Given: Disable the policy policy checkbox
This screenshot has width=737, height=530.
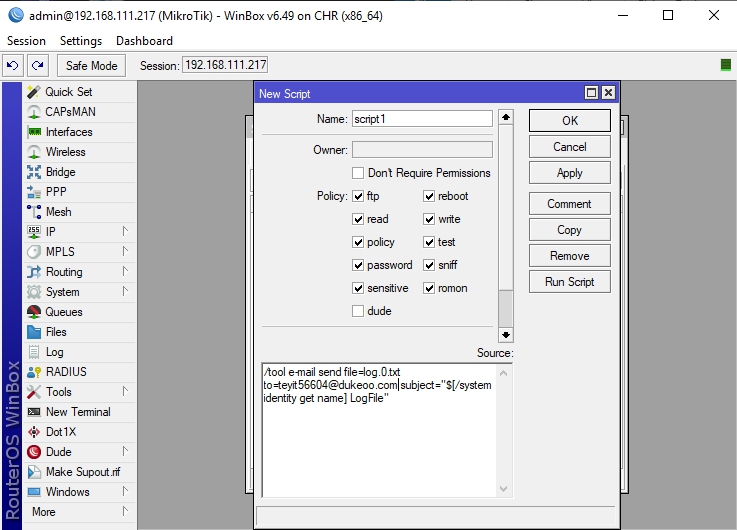Looking at the screenshot, I should (x=358, y=242).
